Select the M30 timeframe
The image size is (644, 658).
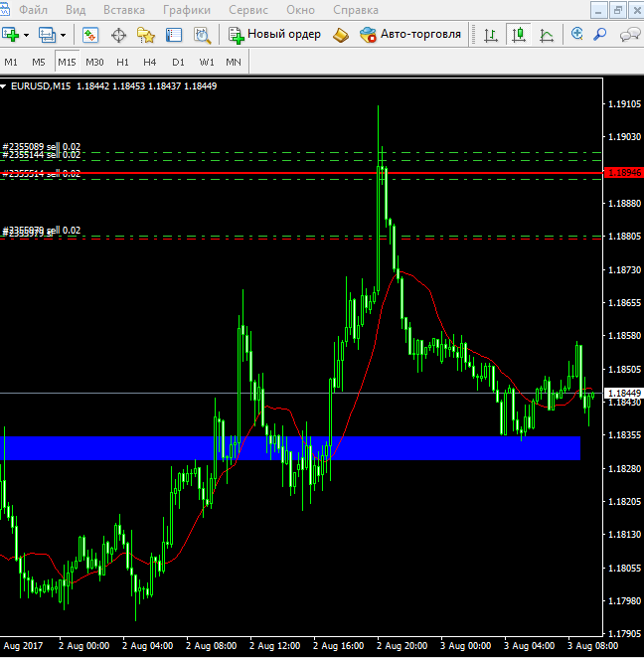[94, 62]
